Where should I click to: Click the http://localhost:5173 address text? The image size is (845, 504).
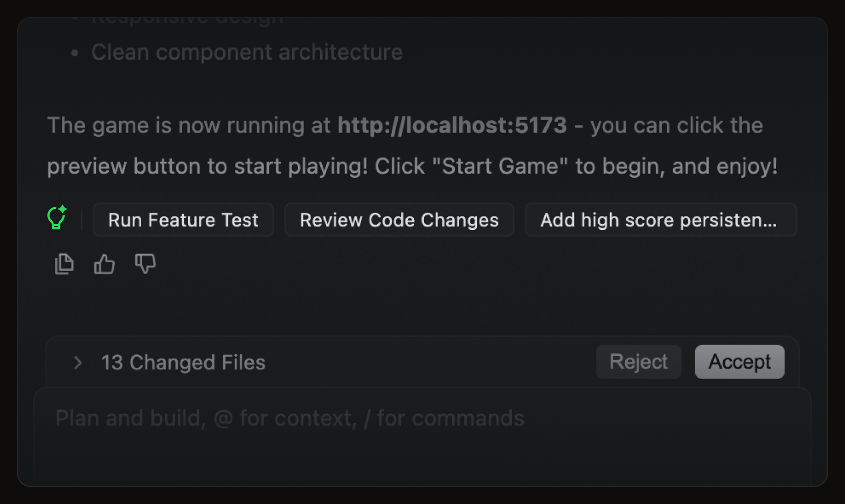pyautogui.click(x=452, y=125)
